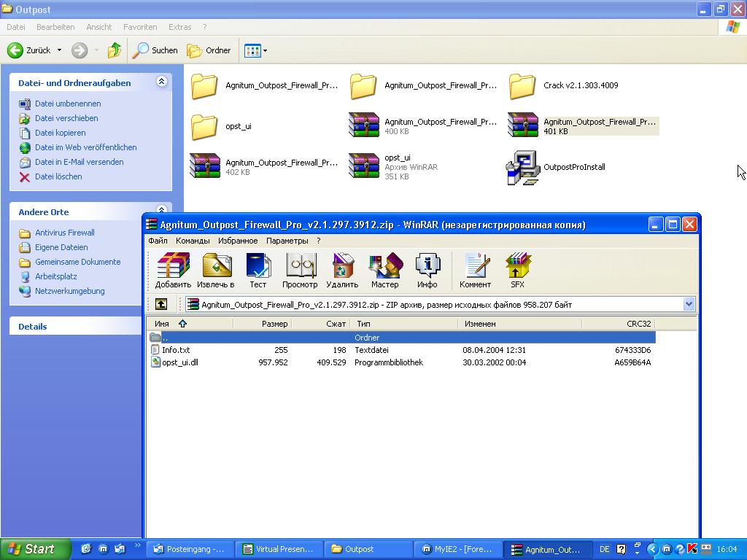This screenshot has width=747, height=560.
Task: Click the Удалить (Delete) icon in WinRAR
Action: pos(342,271)
